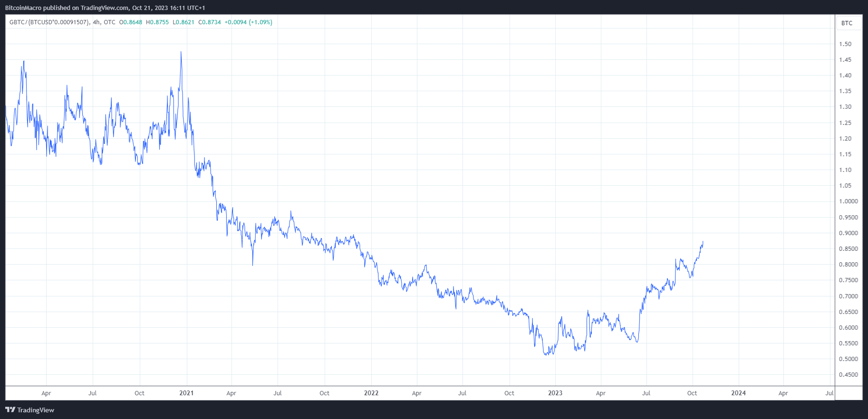Click the 1.0000 price axis label
The width and height of the screenshot is (868, 419).
pyautogui.click(x=849, y=201)
